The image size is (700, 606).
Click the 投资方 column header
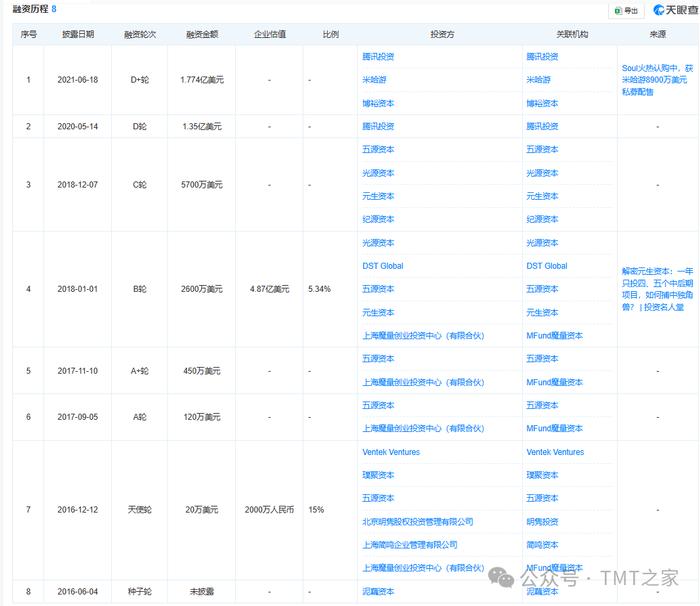coord(442,34)
